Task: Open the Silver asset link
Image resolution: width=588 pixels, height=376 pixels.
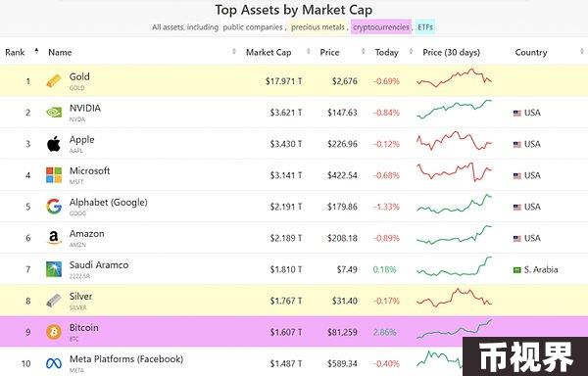Action: click(80, 297)
